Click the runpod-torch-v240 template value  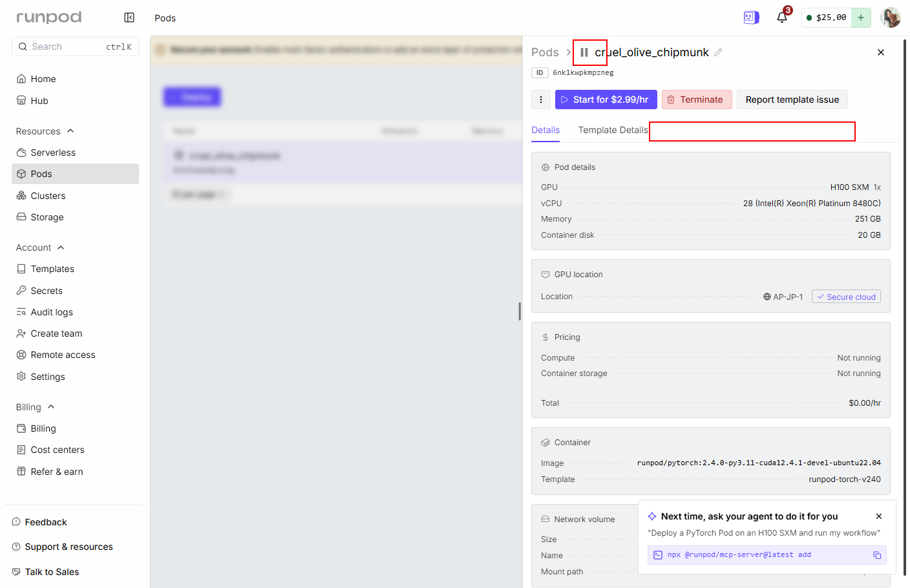pos(845,479)
